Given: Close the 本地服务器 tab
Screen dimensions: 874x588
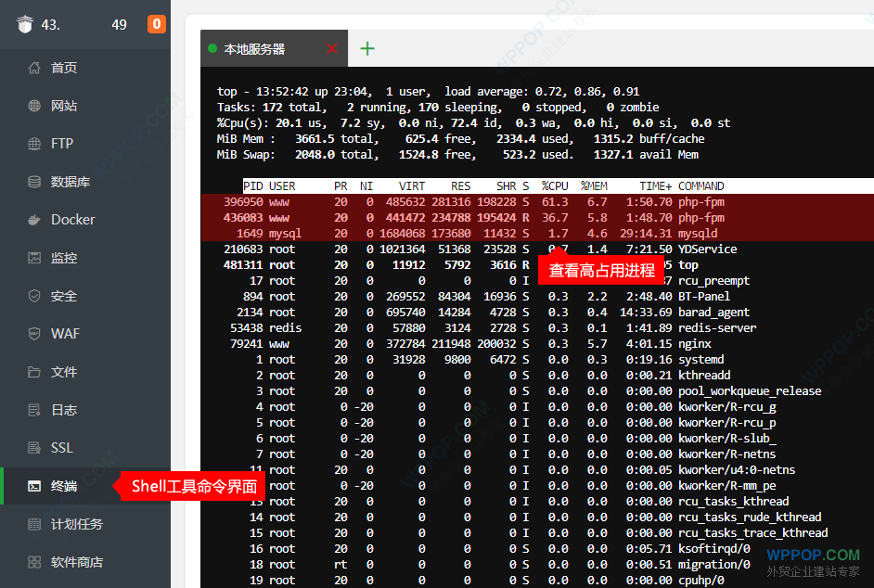Looking at the screenshot, I should (x=332, y=49).
